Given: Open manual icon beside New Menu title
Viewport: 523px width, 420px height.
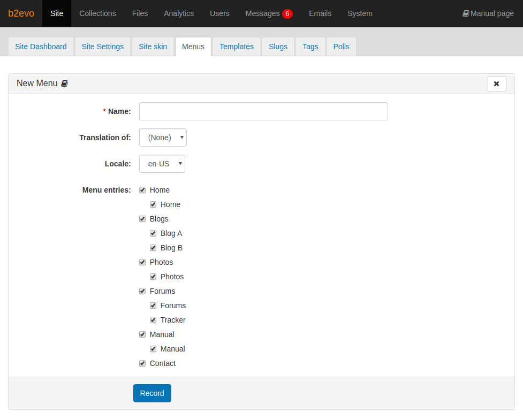Looking at the screenshot, I should pyautogui.click(x=64, y=83).
